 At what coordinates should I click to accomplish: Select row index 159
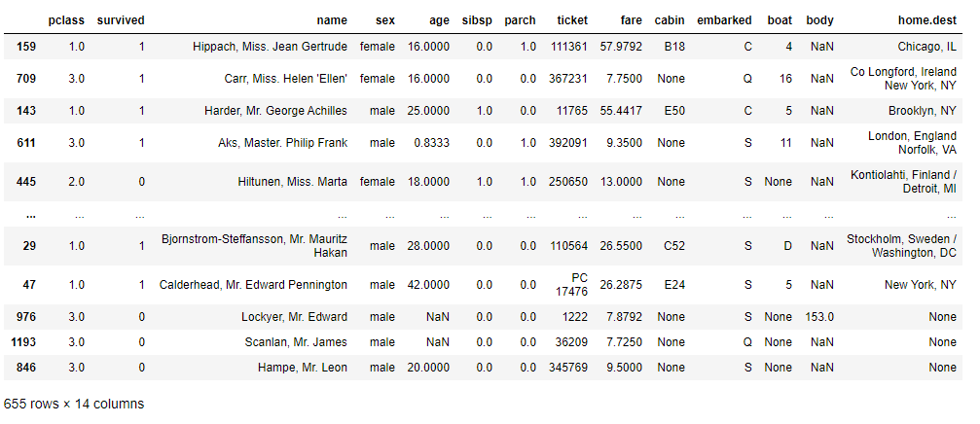pos(25,46)
